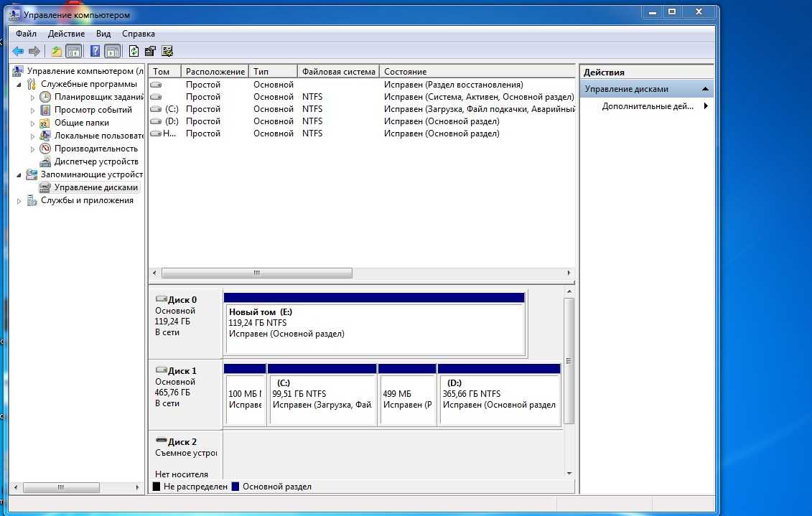Collapse the Управление дисками actions section

tap(706, 89)
